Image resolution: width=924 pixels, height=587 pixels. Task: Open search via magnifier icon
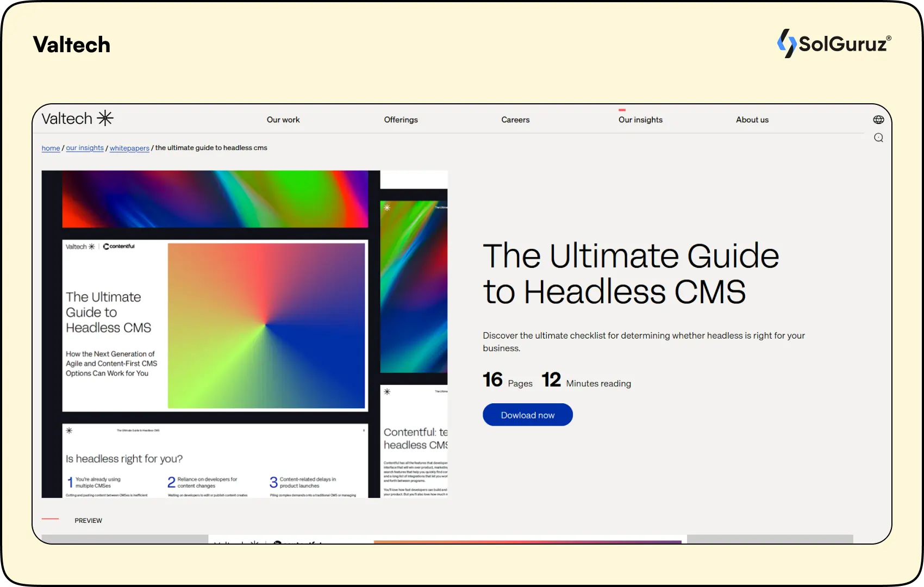click(878, 138)
